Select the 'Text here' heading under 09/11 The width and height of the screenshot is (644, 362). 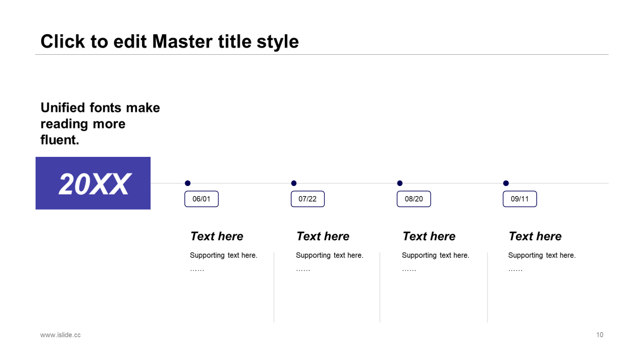point(535,236)
